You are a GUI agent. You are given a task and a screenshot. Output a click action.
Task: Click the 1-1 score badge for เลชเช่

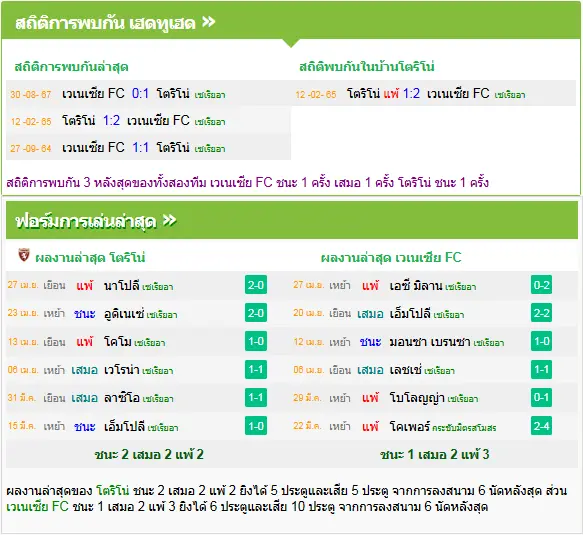pyautogui.click(x=541, y=370)
